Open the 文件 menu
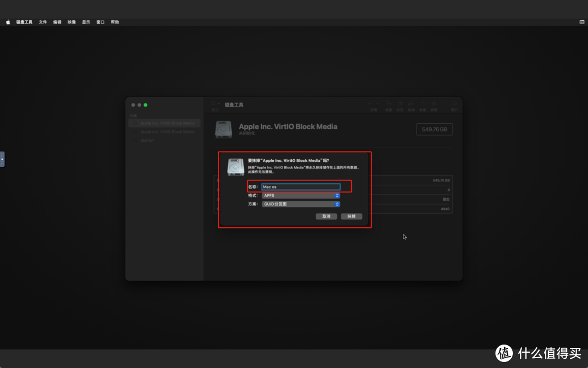The image size is (588, 368). [43, 22]
